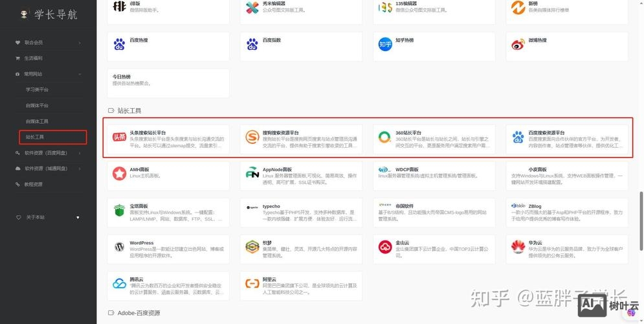
Task: Click the WDCP面板 logo icon
Action: 384,170
